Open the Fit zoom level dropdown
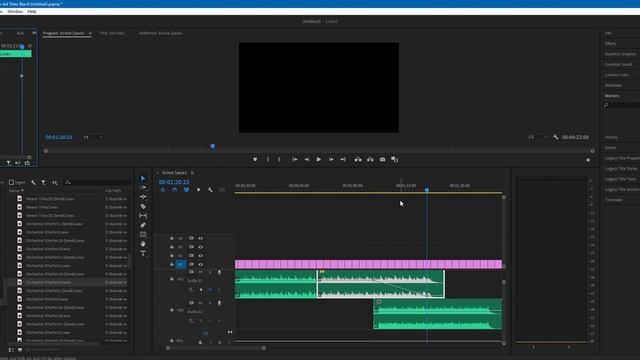Screen dimensions: 640x360 [93, 137]
